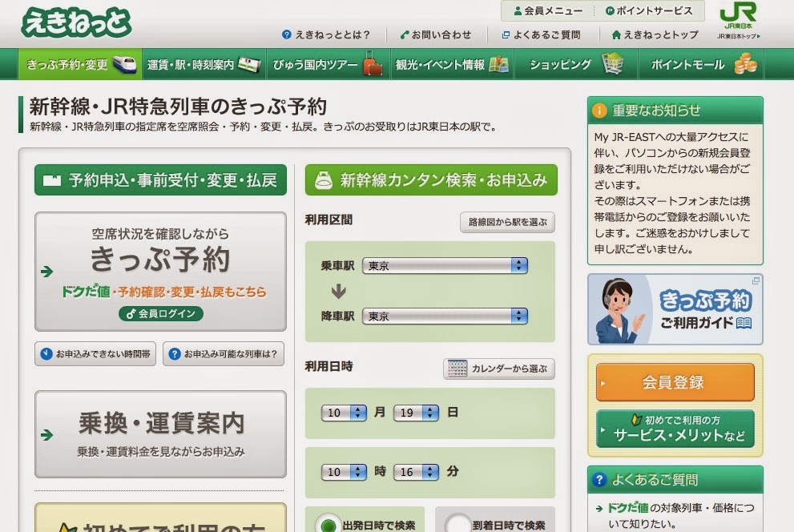Viewport: 794px width, 532px height.
Task: Click the train icon in 新幹線カンタン検索 header
Action: (x=324, y=180)
